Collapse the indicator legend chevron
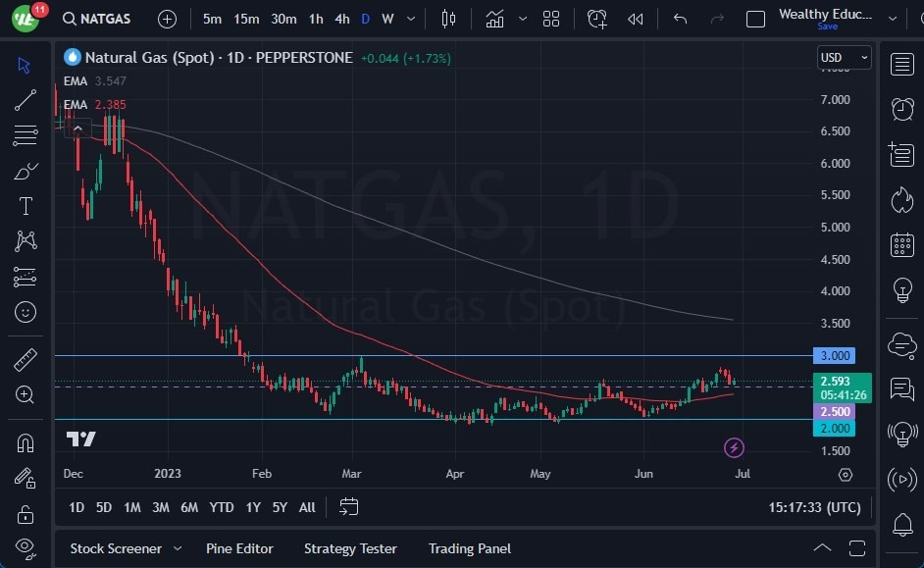The image size is (924, 568). click(77, 128)
